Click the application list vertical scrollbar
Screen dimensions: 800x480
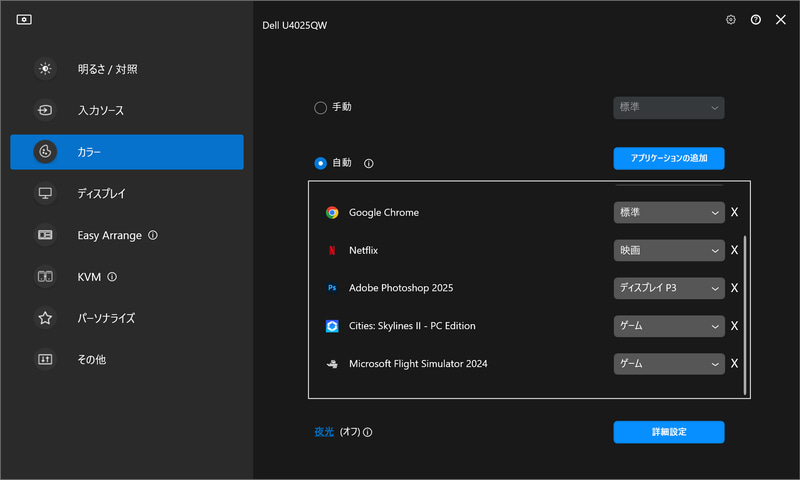coord(745,315)
